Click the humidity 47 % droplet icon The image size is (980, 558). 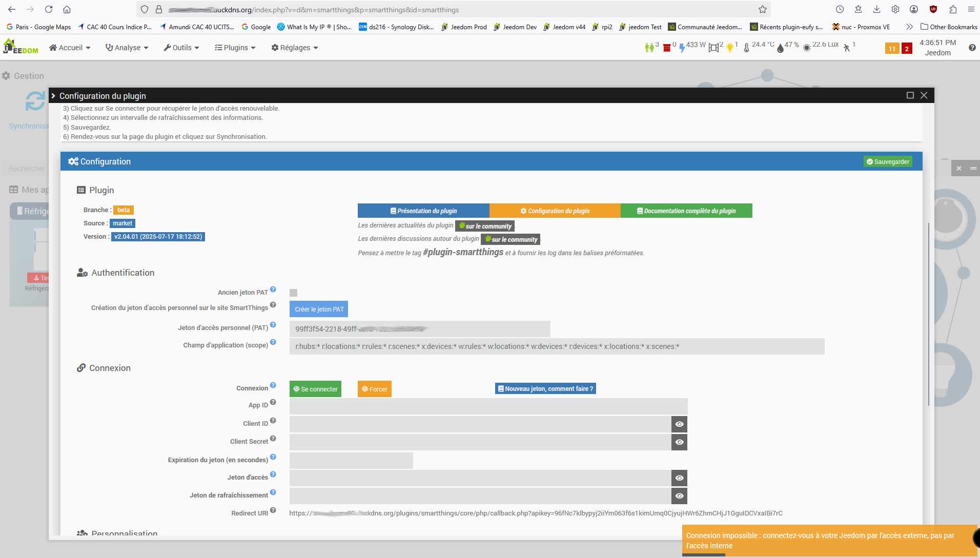780,48
